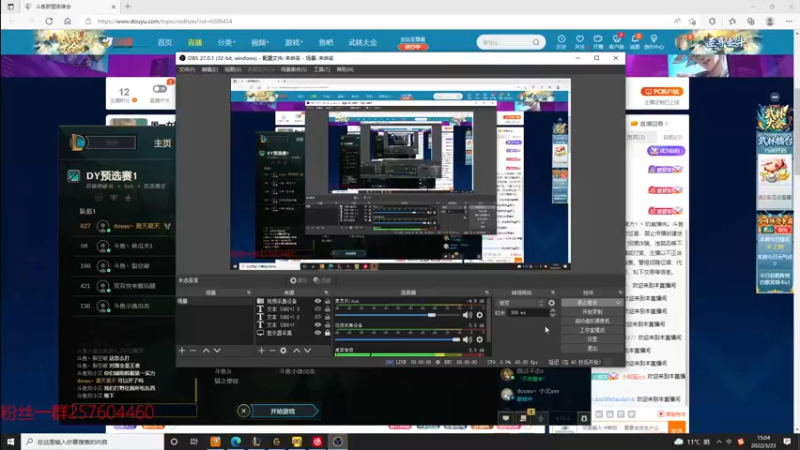
Task: Click 开始录制 in OBS controls
Action: pyautogui.click(x=592, y=312)
